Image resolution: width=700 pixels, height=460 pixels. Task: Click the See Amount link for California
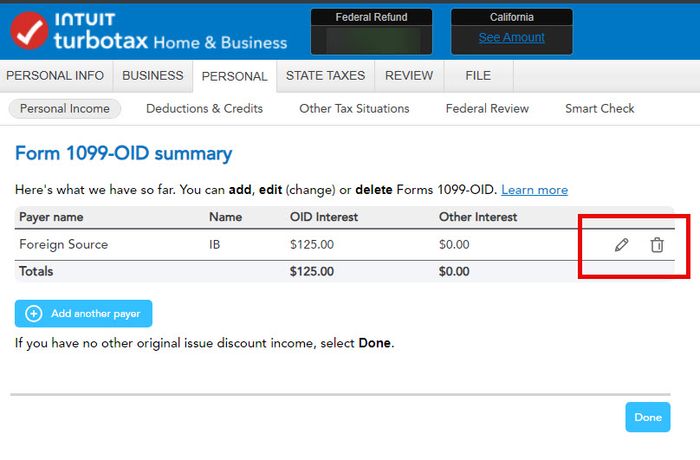pyautogui.click(x=511, y=38)
